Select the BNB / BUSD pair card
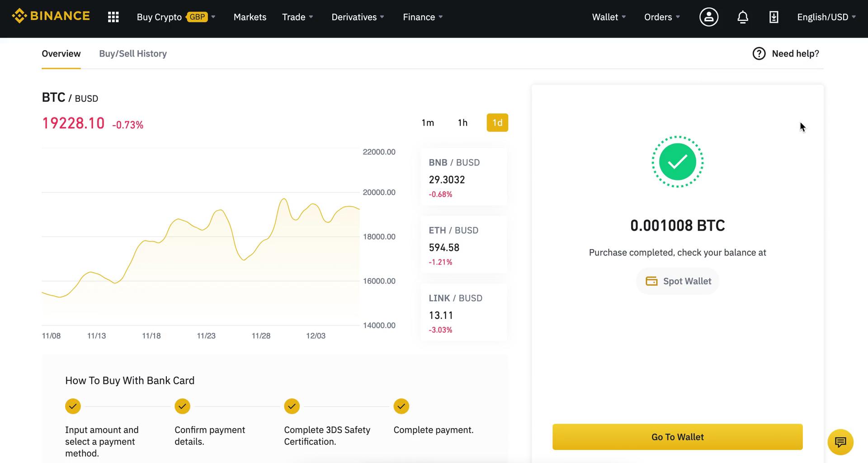868x463 pixels. coord(464,177)
